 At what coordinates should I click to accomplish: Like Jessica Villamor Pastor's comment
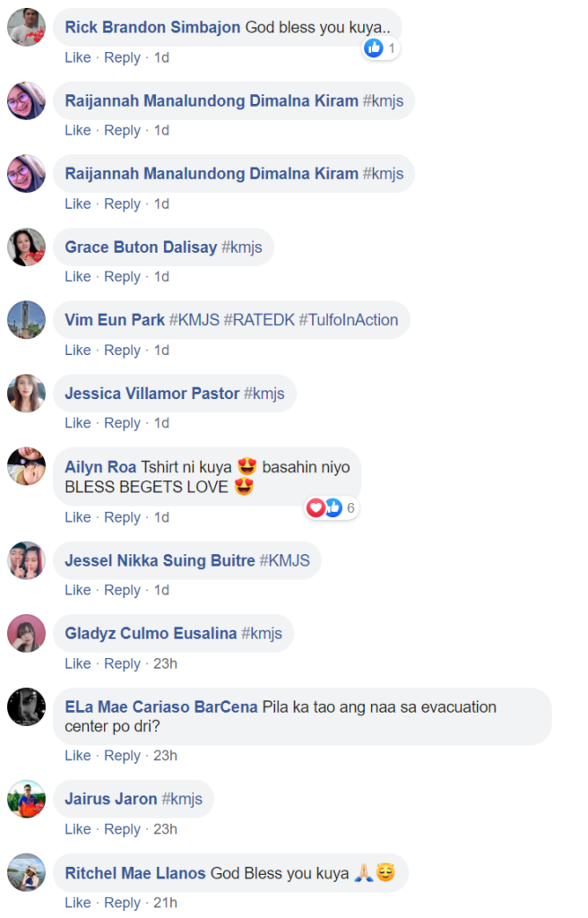pos(78,423)
